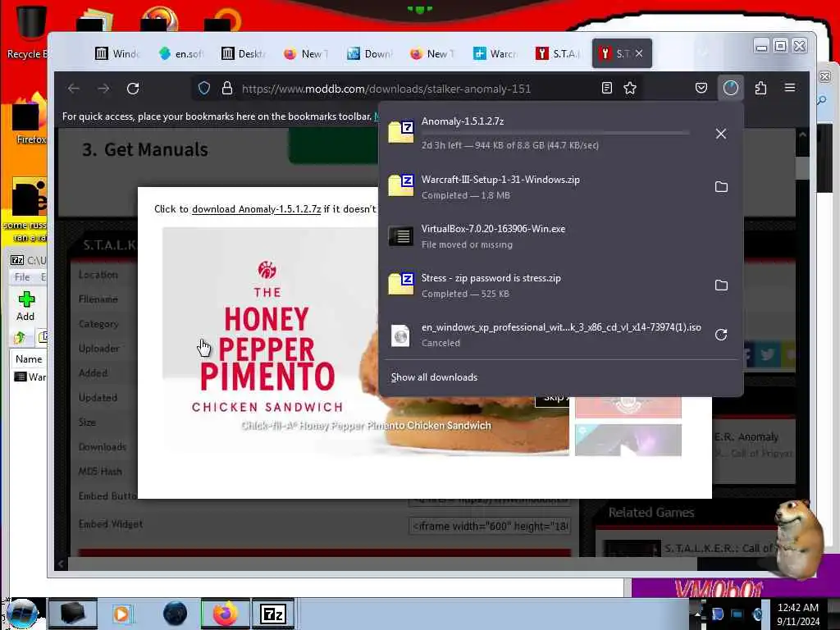Bookmark this page with the star
The image size is (840, 630).
pos(630,88)
